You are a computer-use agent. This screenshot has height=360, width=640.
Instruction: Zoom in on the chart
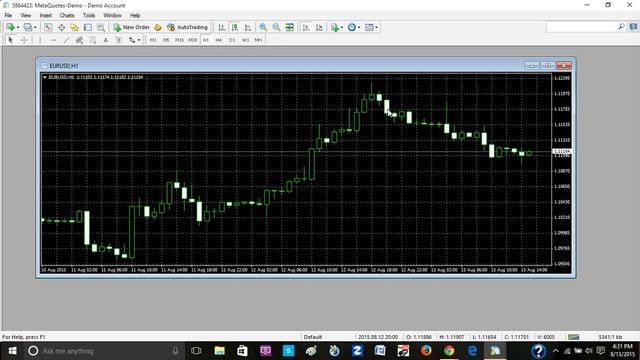click(263, 27)
